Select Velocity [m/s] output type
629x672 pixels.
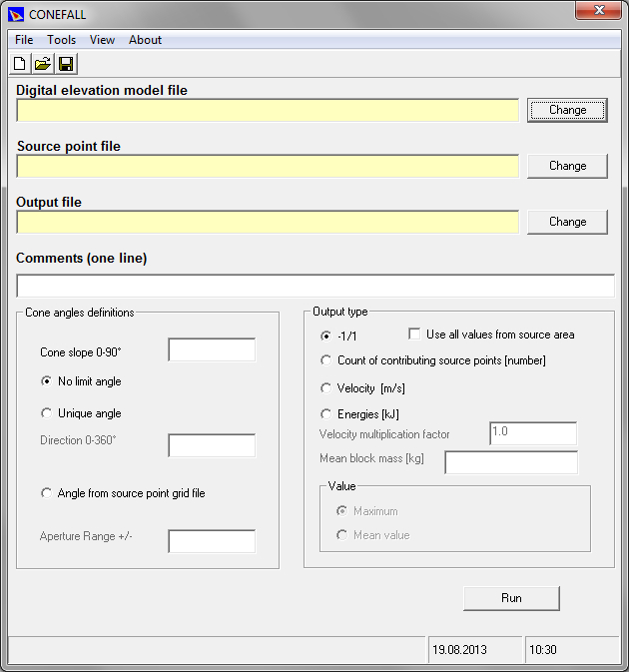(325, 388)
